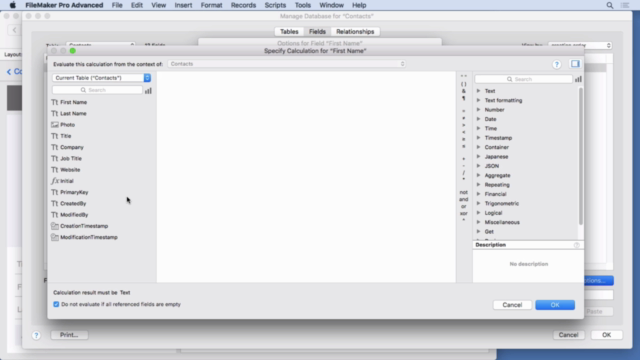Expand the JSON functions category
The width and height of the screenshot is (640, 360).
(478, 166)
